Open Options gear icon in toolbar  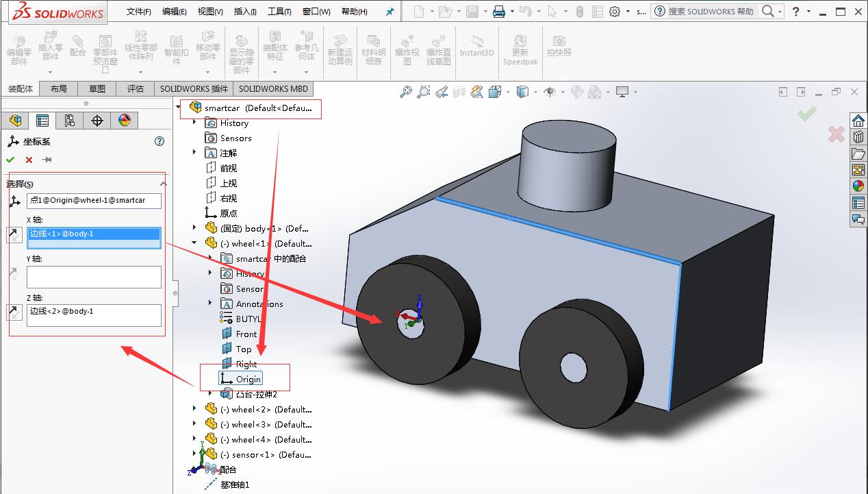tap(615, 12)
